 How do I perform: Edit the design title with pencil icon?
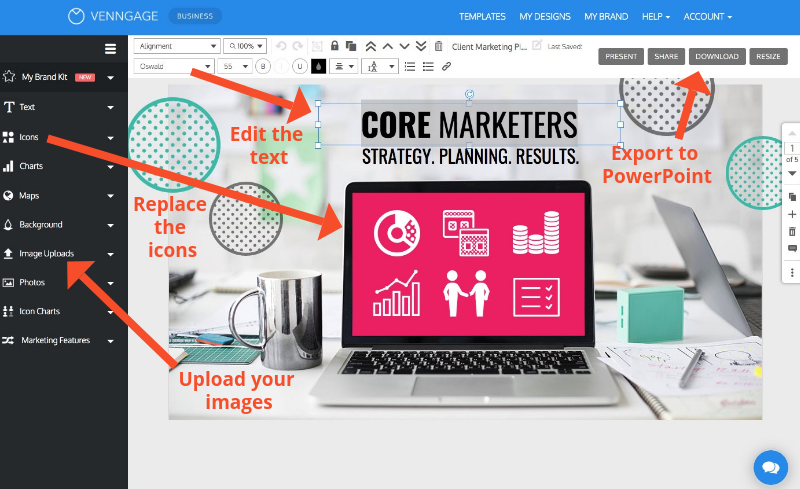point(537,45)
